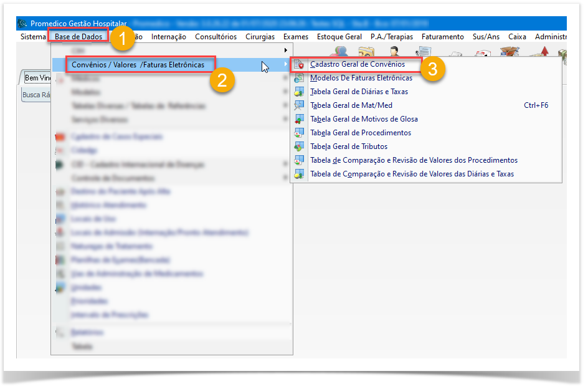
Task: Click the Modelos De Faturas Eletrônicas icon
Action: [x=300, y=78]
